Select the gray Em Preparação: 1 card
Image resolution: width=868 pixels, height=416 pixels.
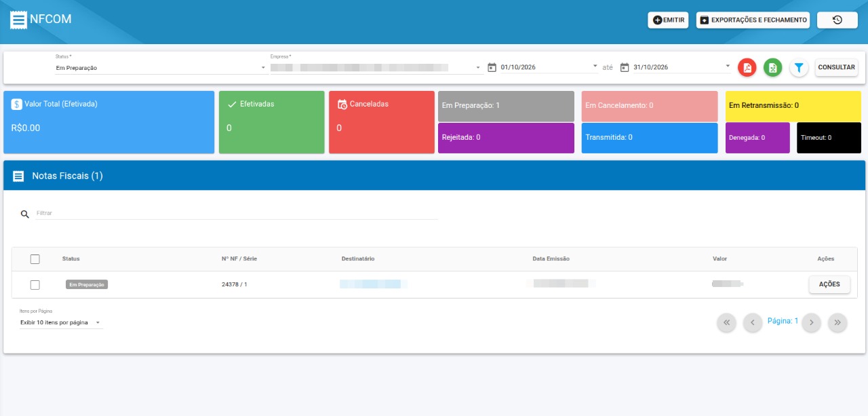pos(506,106)
